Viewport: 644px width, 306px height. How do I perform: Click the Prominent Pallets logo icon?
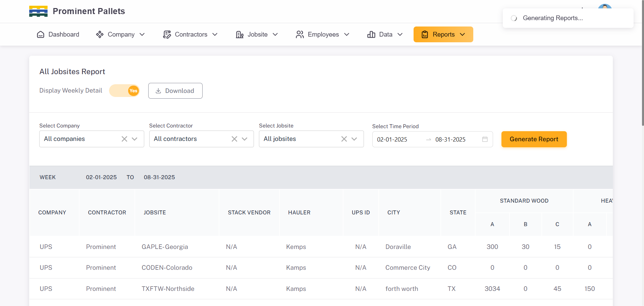(38, 11)
